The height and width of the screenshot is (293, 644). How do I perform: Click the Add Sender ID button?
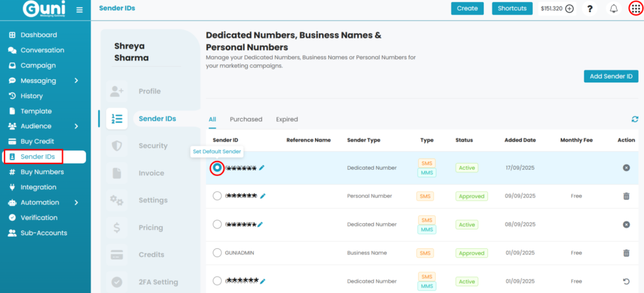[611, 77]
